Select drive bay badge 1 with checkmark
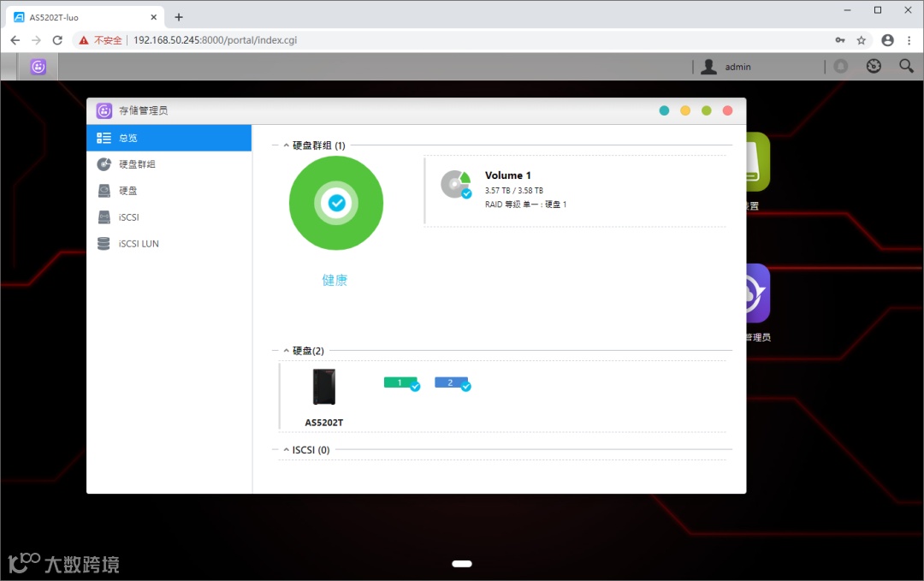 coord(401,382)
